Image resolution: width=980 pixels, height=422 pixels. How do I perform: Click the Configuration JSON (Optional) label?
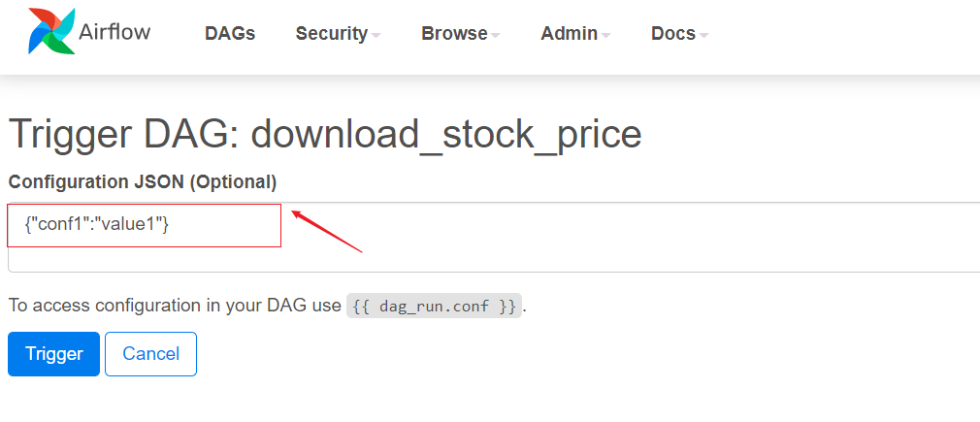[x=143, y=181]
